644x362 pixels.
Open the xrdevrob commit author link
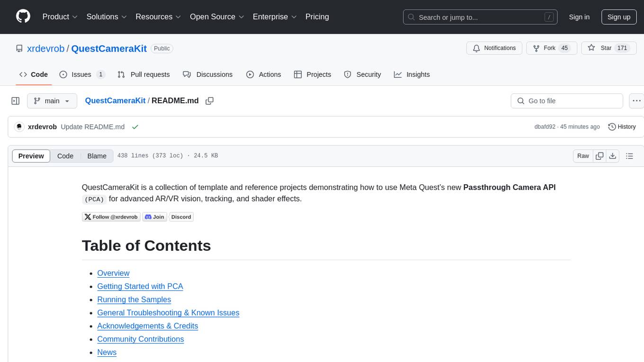click(42, 127)
